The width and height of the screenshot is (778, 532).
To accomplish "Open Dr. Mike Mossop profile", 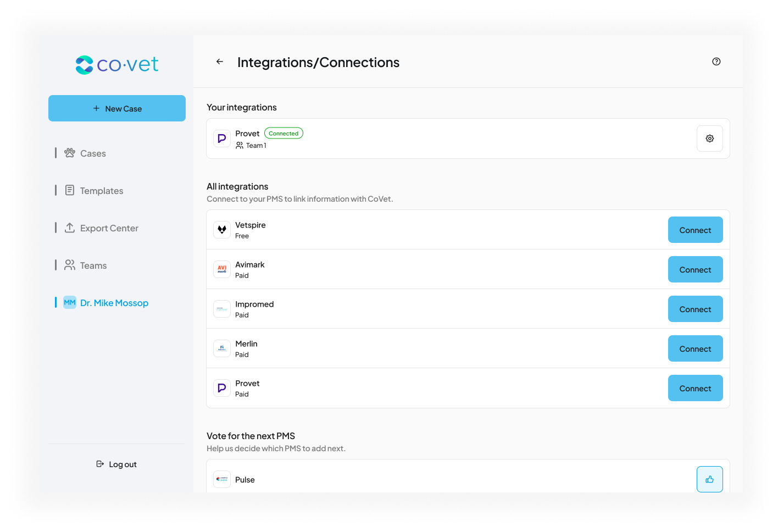I will [x=114, y=303].
